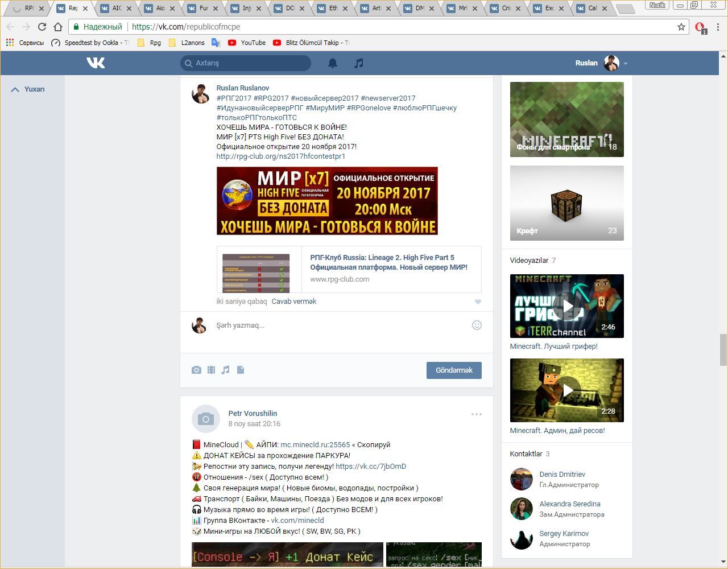This screenshot has height=569, width=728.
Task: Open L2anons bookmarks folder
Action: [x=187, y=43]
